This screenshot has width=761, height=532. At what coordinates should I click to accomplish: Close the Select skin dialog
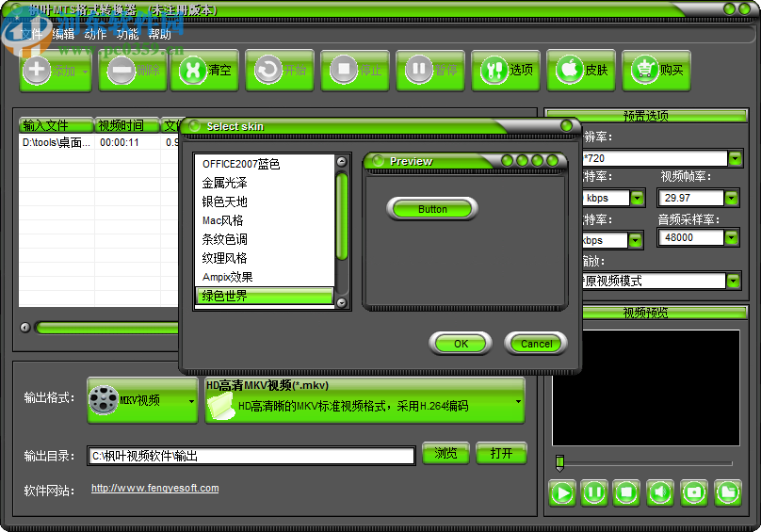pos(566,126)
